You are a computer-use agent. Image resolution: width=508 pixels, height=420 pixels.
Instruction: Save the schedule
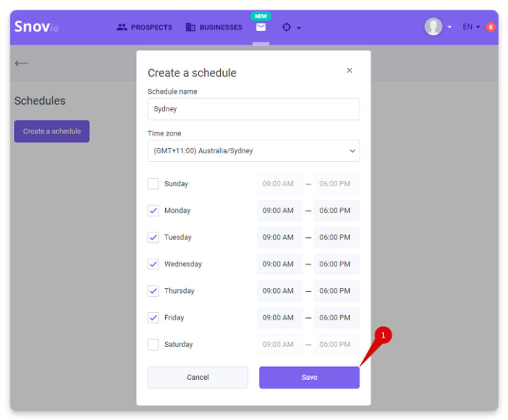coord(309,377)
